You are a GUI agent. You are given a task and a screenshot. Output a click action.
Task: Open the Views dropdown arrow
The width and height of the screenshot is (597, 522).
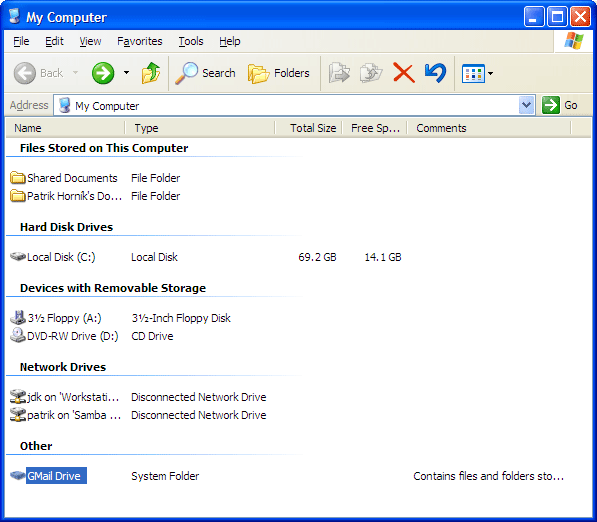(x=490, y=73)
